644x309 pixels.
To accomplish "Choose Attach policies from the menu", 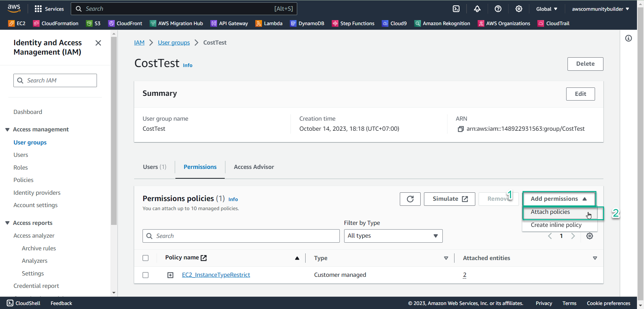I will (x=560, y=212).
